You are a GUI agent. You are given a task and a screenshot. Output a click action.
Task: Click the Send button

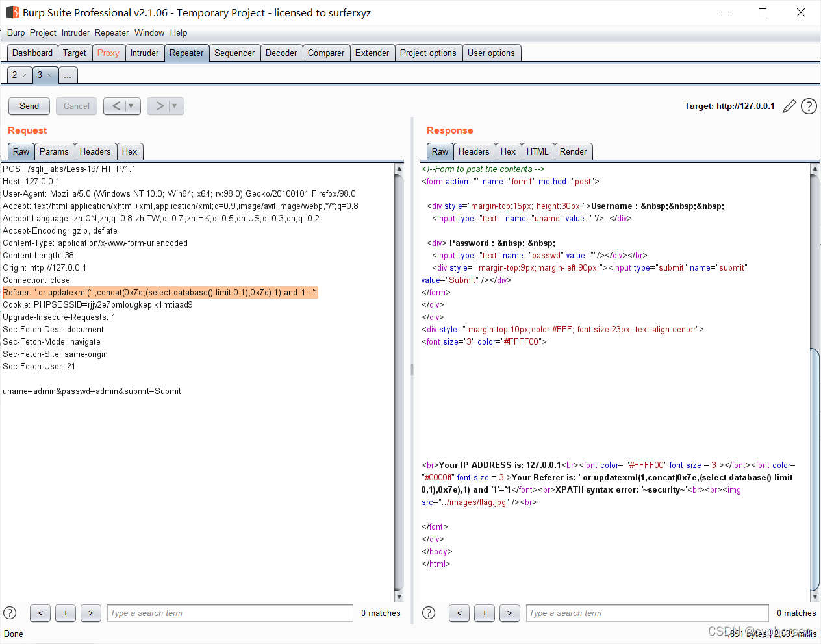coord(29,106)
